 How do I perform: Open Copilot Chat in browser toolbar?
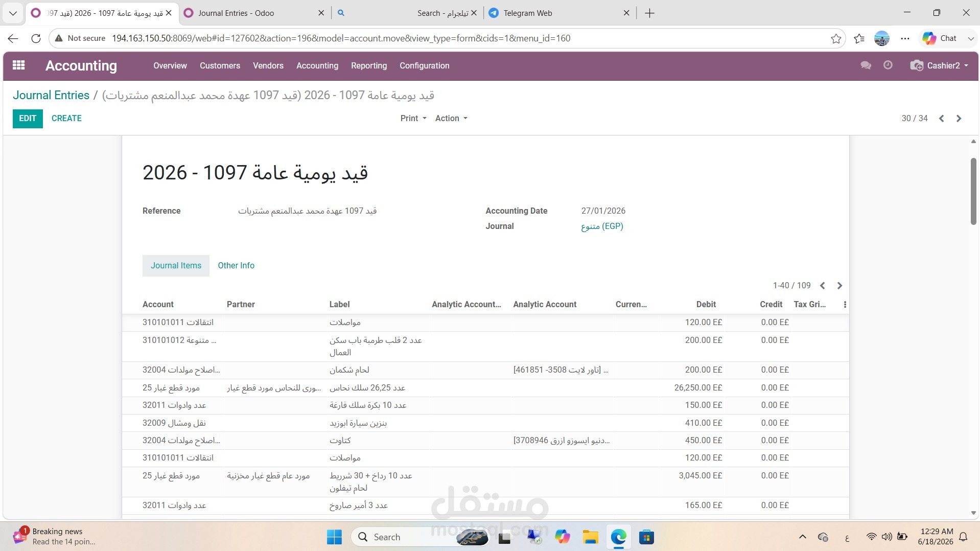pyautogui.click(x=940, y=38)
